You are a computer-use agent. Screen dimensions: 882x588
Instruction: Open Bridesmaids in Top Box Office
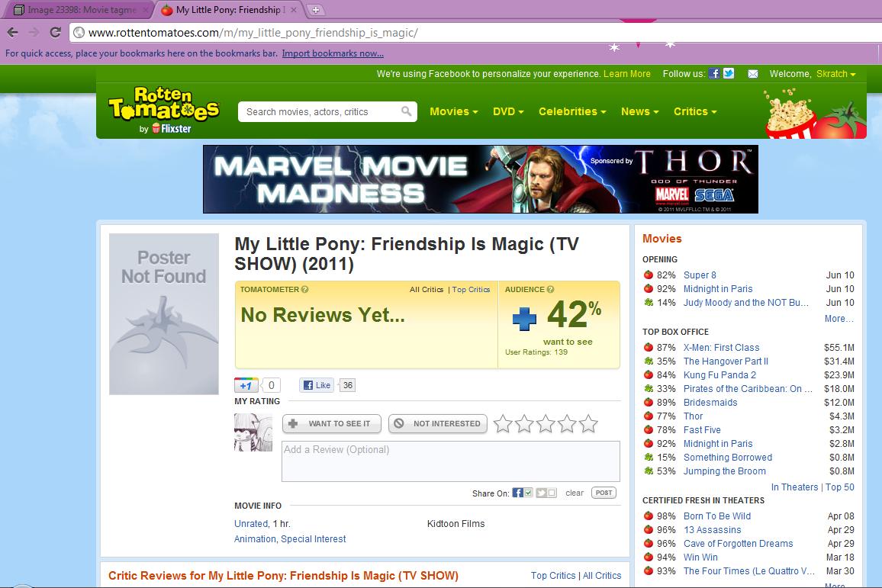click(710, 403)
